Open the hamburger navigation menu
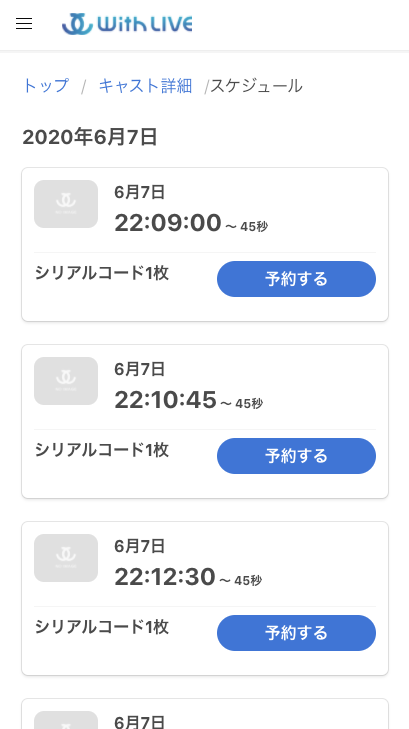Image resolution: width=409 pixels, height=729 pixels. tap(24, 24)
